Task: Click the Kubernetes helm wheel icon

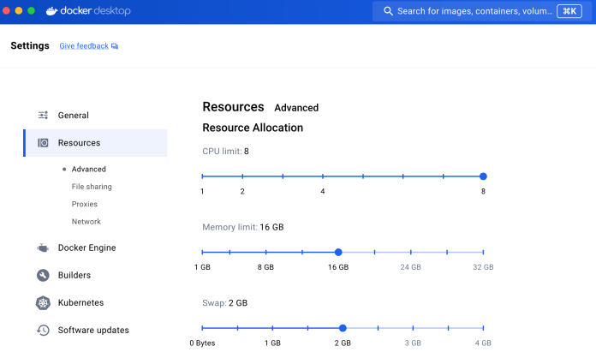Action: click(x=43, y=303)
